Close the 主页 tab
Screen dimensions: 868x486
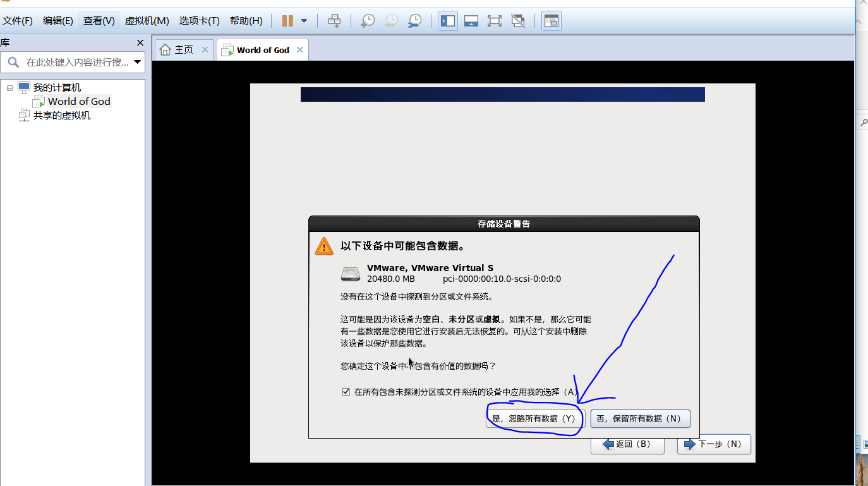coord(205,50)
